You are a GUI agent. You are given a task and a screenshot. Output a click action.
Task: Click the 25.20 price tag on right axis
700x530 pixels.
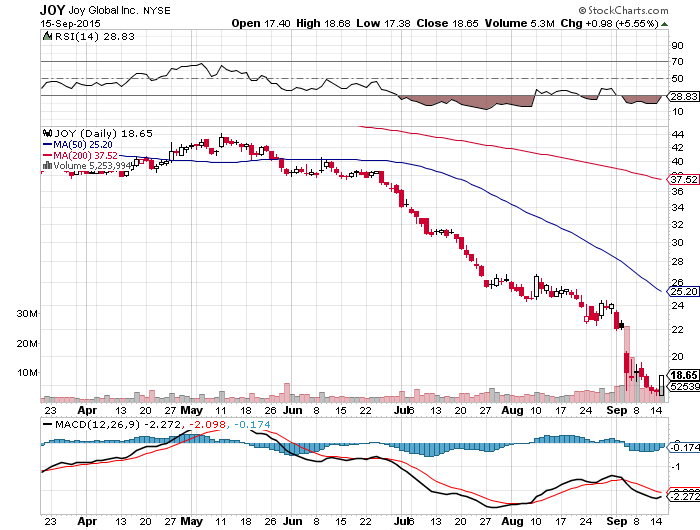point(684,292)
